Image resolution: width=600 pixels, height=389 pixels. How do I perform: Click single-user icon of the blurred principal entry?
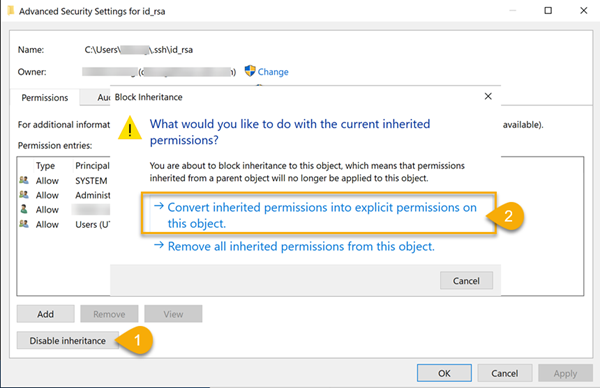tap(24, 209)
